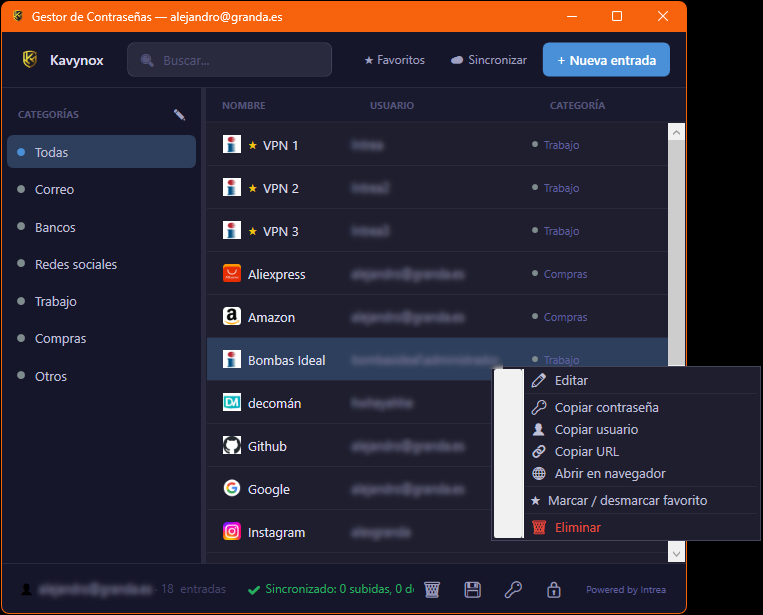The width and height of the screenshot is (763, 615).
Task: Click the magnifier icon in search box
Action: (x=147, y=60)
